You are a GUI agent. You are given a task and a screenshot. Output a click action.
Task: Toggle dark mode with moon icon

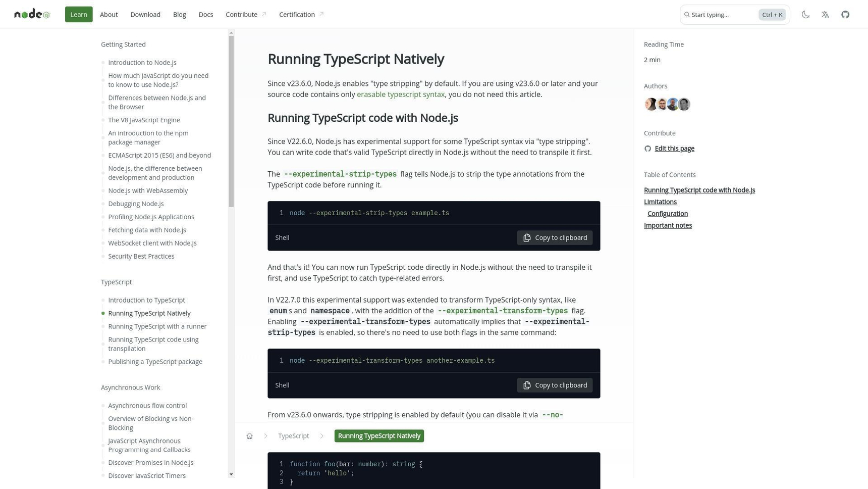pos(805,15)
